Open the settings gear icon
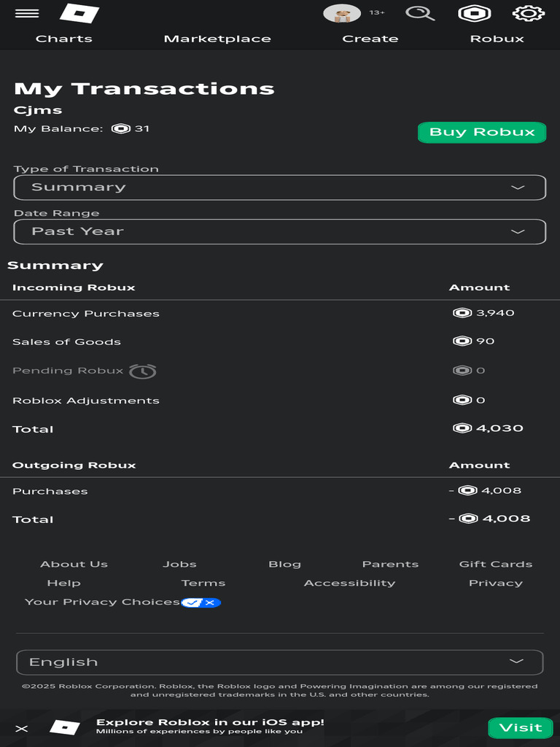This screenshot has height=747, width=560. coord(529,13)
